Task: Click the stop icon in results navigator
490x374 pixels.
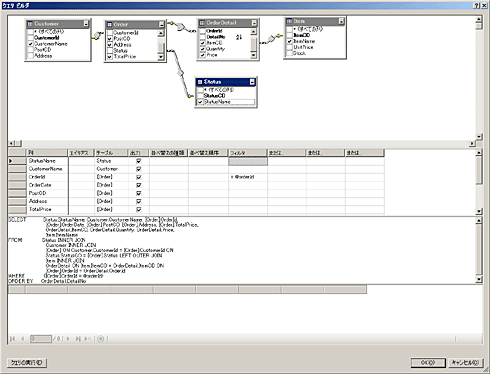Action: [100, 339]
